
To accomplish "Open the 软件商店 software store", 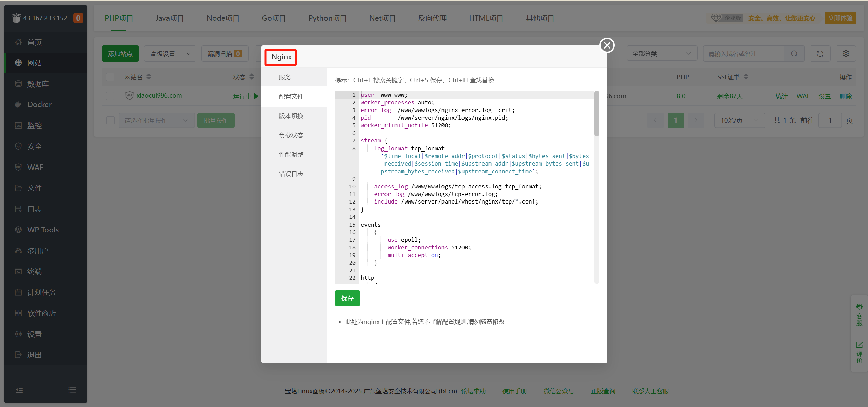I will click(x=42, y=313).
